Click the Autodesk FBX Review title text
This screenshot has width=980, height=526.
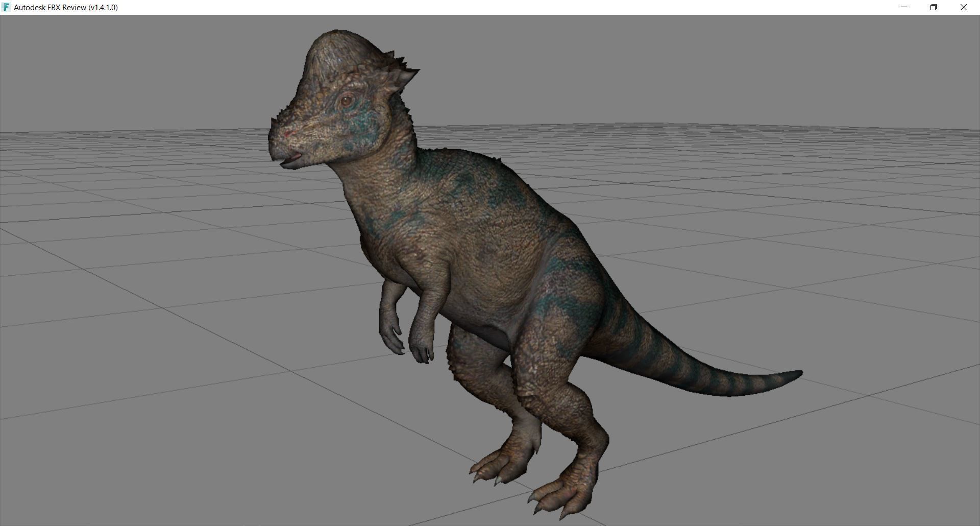pos(66,8)
